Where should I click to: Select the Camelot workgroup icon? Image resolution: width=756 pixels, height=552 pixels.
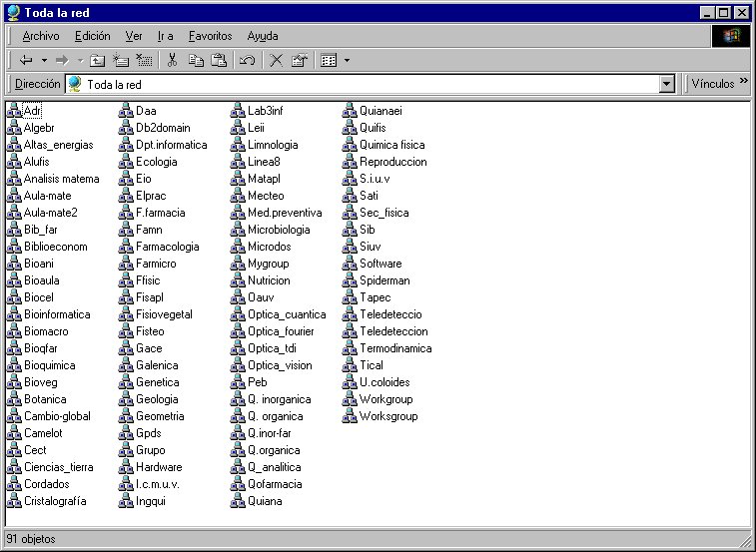(x=14, y=433)
